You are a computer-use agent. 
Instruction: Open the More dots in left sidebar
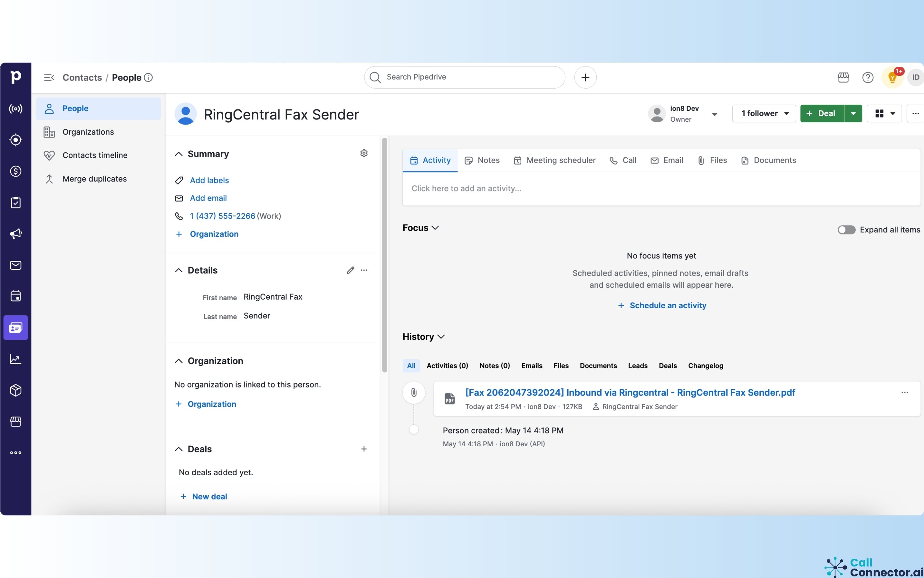[16, 453]
